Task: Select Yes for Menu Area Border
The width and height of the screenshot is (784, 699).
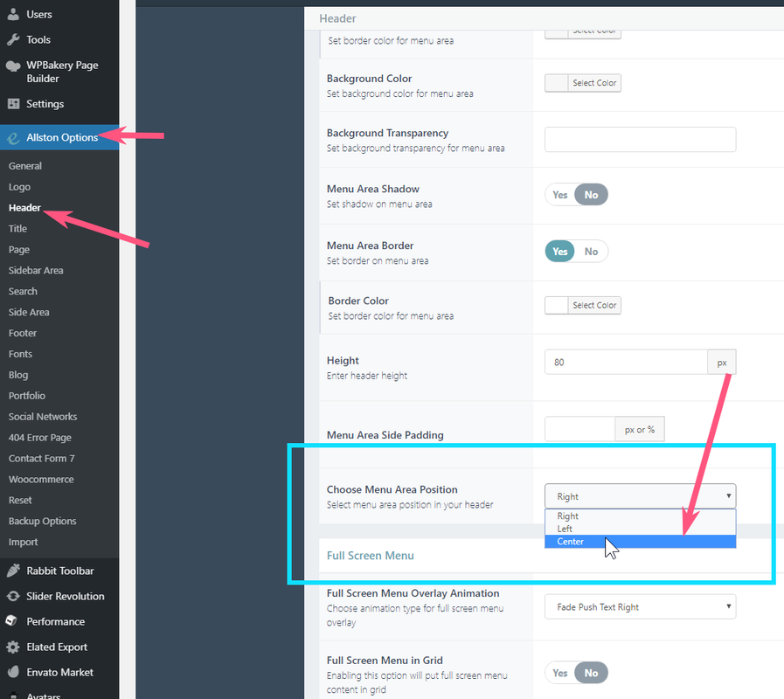Action: click(x=559, y=252)
